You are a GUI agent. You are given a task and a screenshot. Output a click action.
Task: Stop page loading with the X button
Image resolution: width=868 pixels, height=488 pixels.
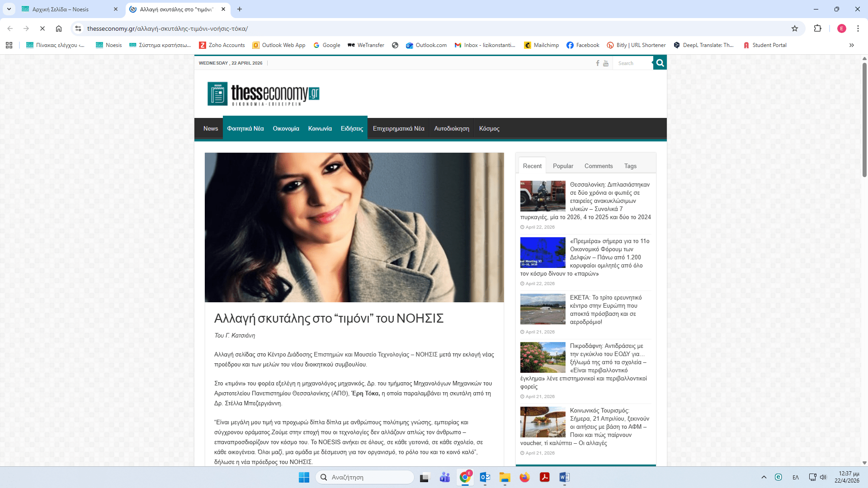(42, 28)
